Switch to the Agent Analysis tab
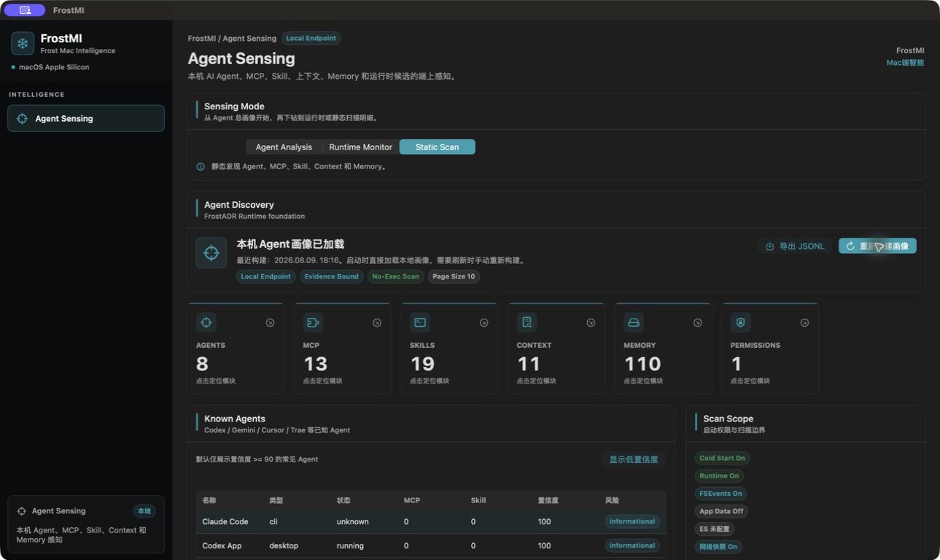Screen dimensions: 940x560 pos(284,147)
